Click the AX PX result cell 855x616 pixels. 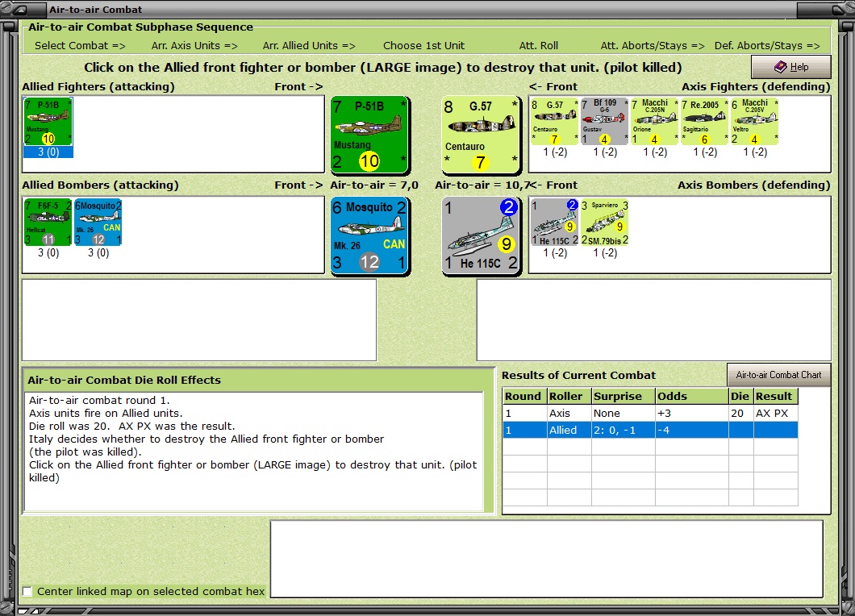click(x=775, y=413)
